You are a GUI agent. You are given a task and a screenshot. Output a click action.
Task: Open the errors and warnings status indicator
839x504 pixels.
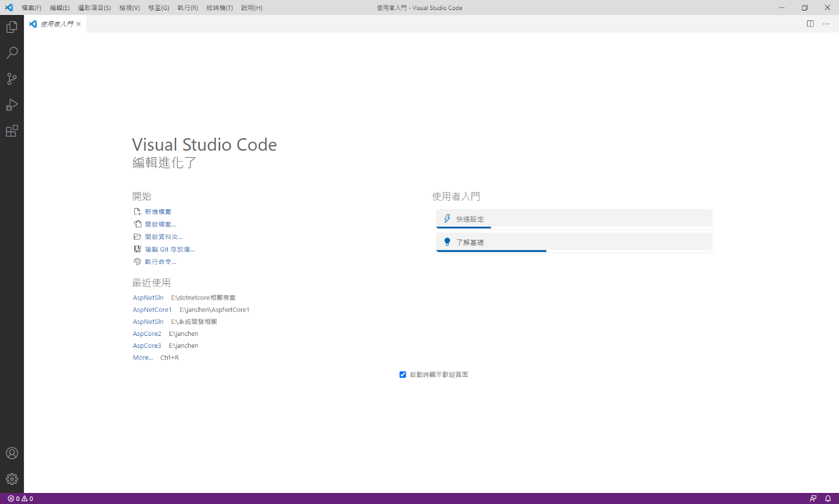click(20, 499)
